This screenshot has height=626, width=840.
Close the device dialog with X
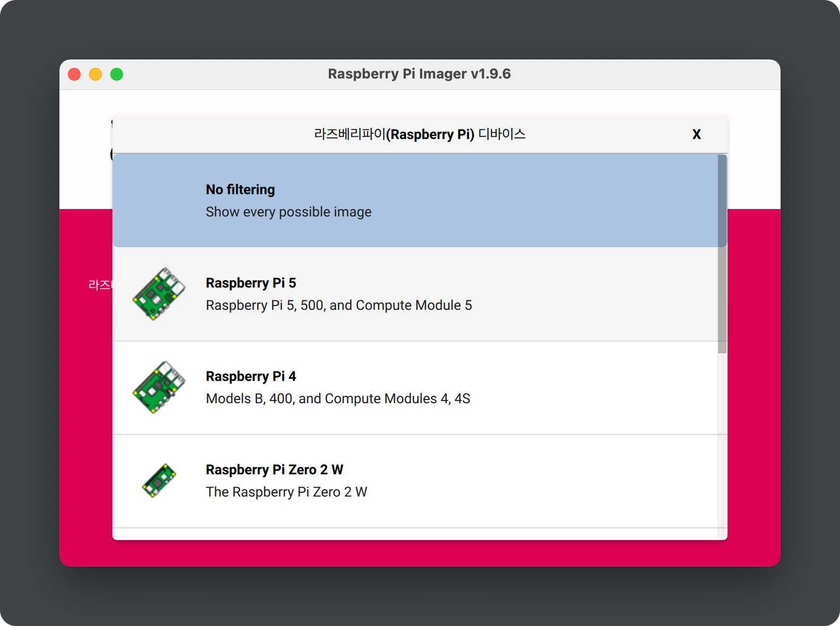coord(697,134)
